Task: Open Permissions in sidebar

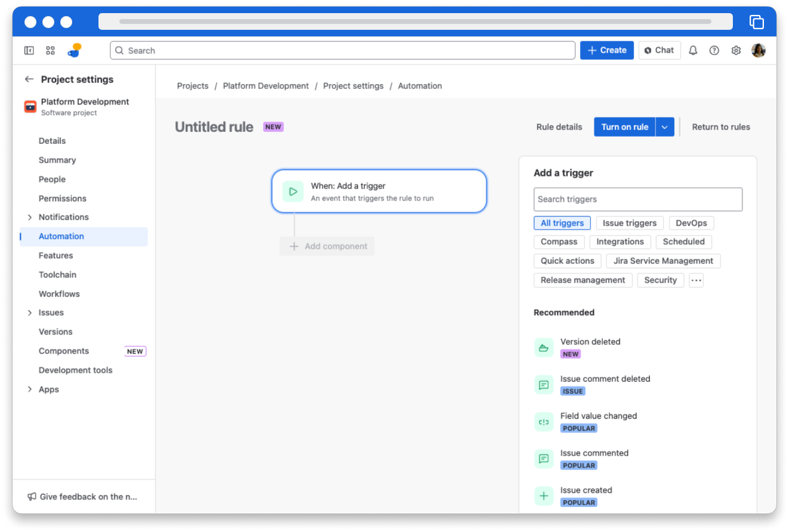Action: (x=84, y=198)
